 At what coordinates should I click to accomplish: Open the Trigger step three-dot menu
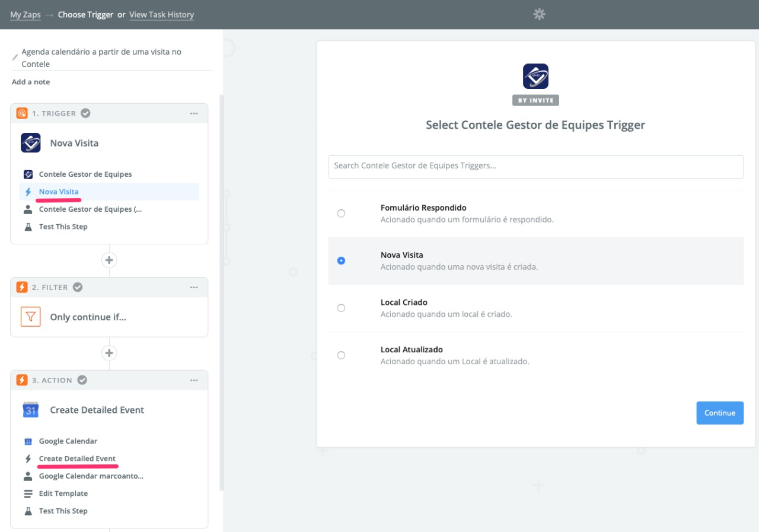pyautogui.click(x=194, y=113)
